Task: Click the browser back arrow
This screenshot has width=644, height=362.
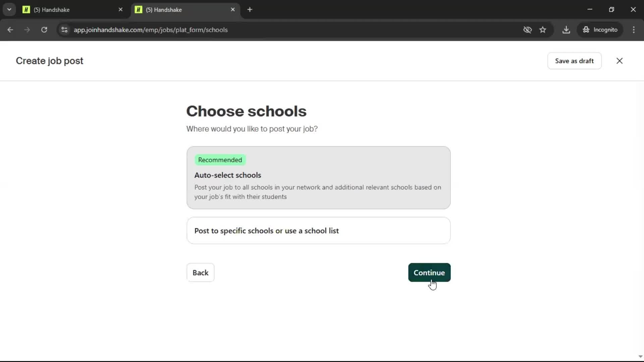Action: [10, 30]
